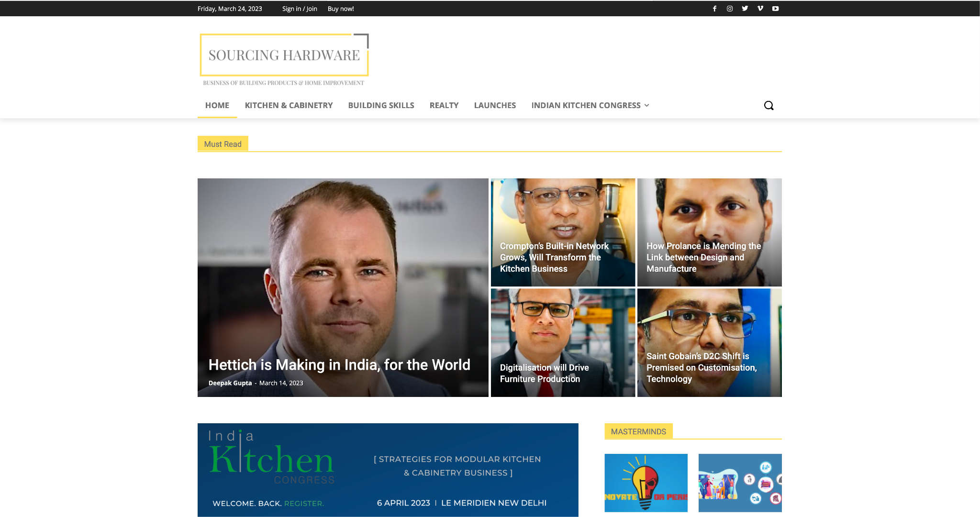Open the Innovate or Perish lightbulb thumbnail
Viewport: 980px width, 517px height.
(x=646, y=483)
